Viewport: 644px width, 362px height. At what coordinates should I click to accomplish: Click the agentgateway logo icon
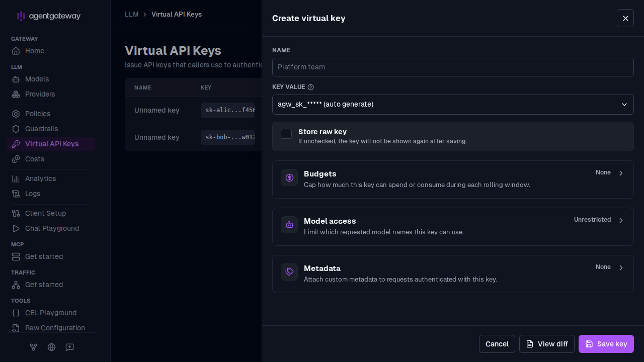21,16
